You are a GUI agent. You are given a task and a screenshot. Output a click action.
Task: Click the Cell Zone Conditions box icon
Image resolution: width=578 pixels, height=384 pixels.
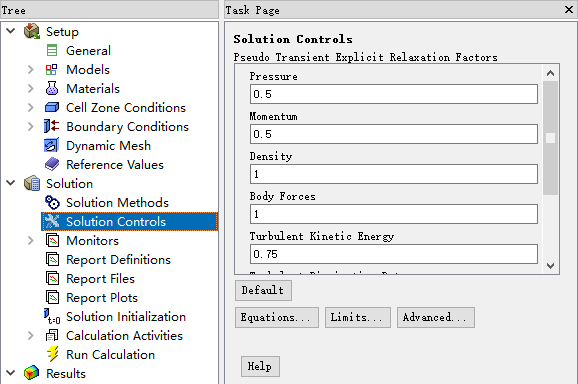pyautogui.click(x=52, y=107)
